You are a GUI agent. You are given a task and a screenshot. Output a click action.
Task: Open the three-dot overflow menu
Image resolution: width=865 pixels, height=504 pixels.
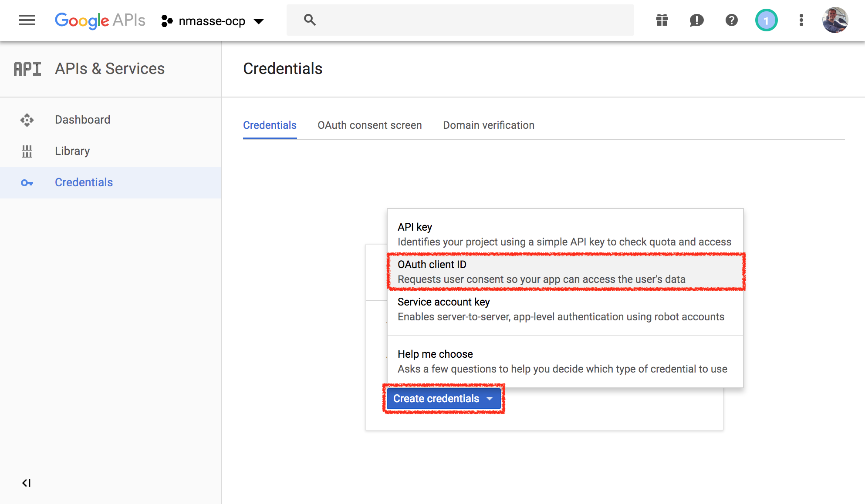point(801,20)
